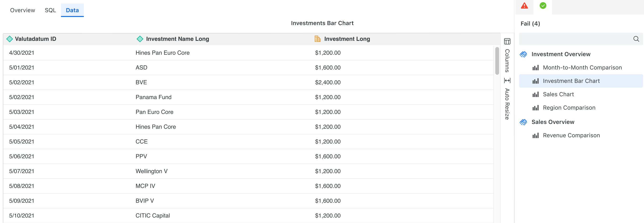Screen dimensions: 644x223
Task: Open Revenue Comparison under Sales Overview
Action: [571, 136]
